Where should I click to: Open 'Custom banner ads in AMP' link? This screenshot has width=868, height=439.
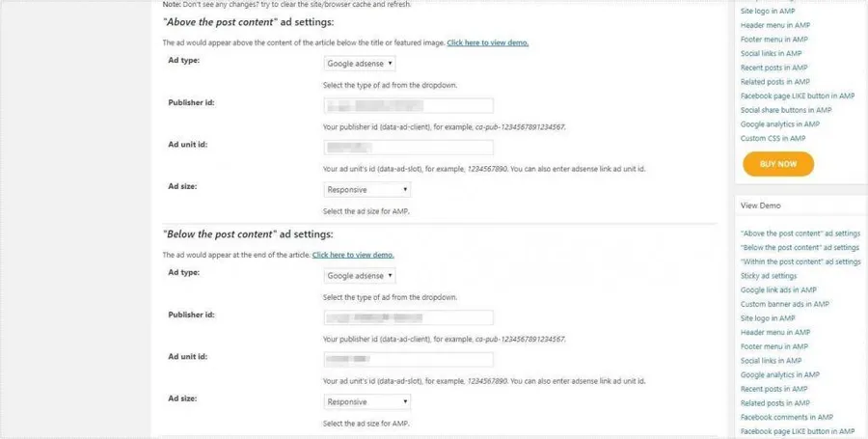click(784, 304)
